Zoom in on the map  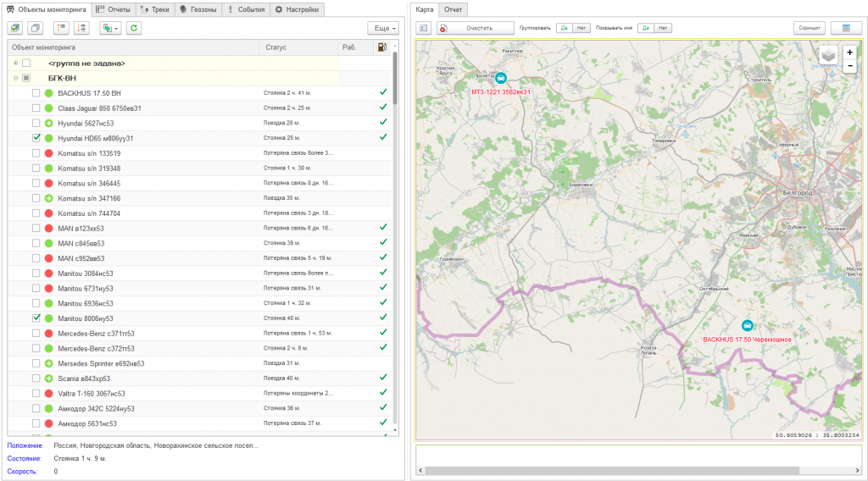coord(849,53)
